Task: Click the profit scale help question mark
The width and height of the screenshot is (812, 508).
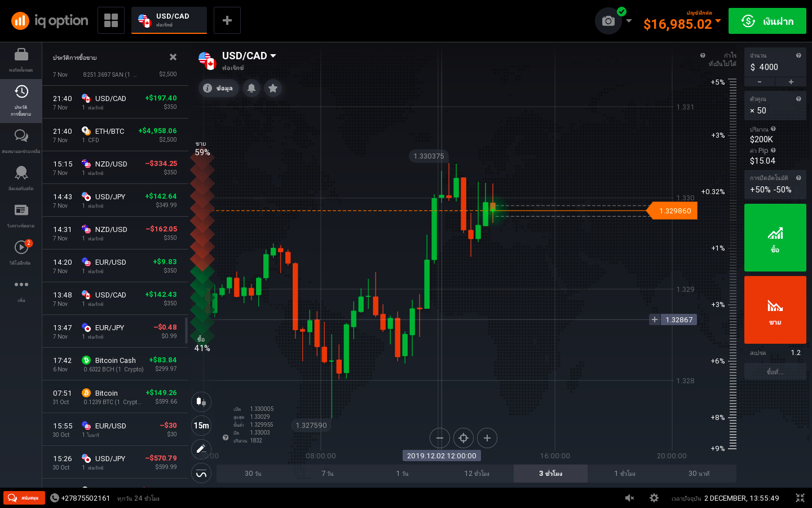Action: 703,55
